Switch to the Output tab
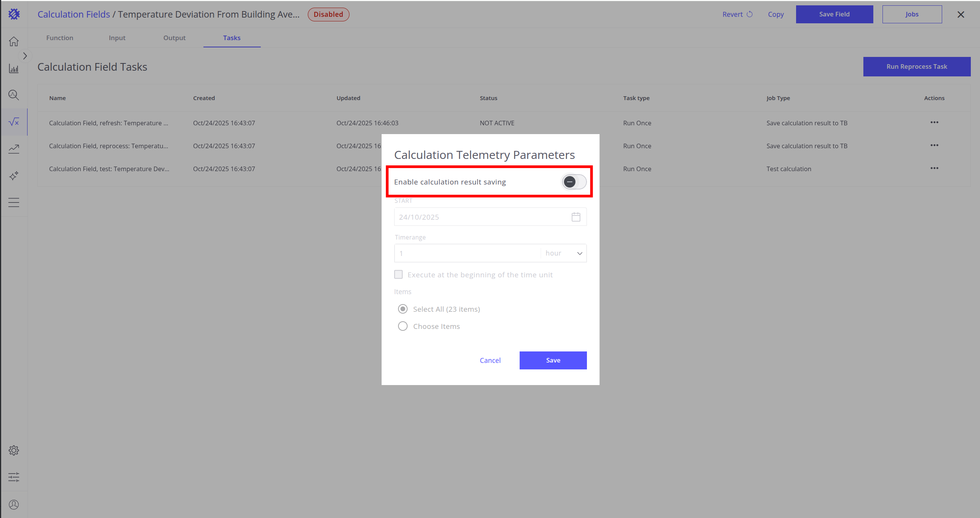The width and height of the screenshot is (980, 518). [x=174, y=38]
